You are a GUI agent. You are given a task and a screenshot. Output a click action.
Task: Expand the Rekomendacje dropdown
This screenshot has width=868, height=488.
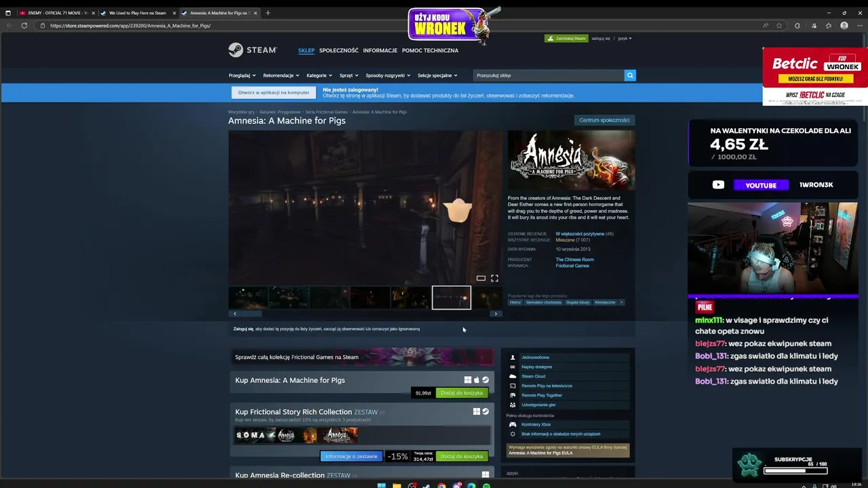point(281,75)
